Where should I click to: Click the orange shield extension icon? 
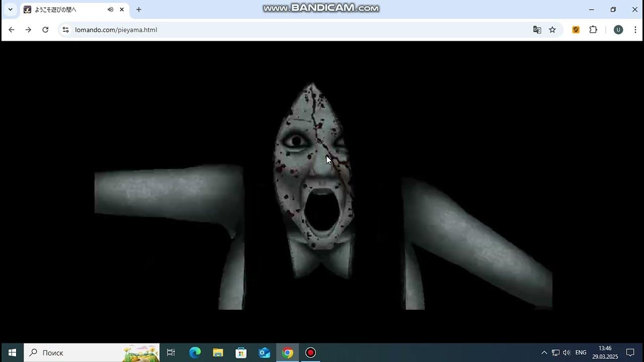coord(576,30)
